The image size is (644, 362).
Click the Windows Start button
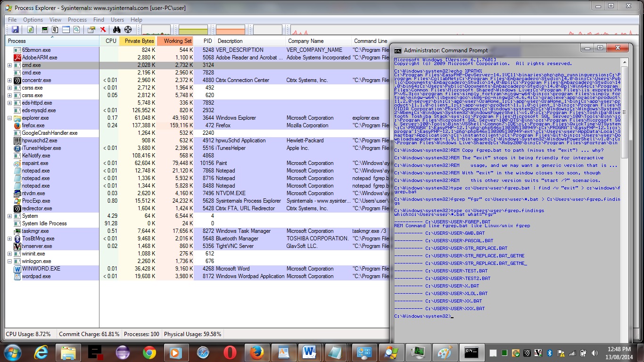(12, 353)
